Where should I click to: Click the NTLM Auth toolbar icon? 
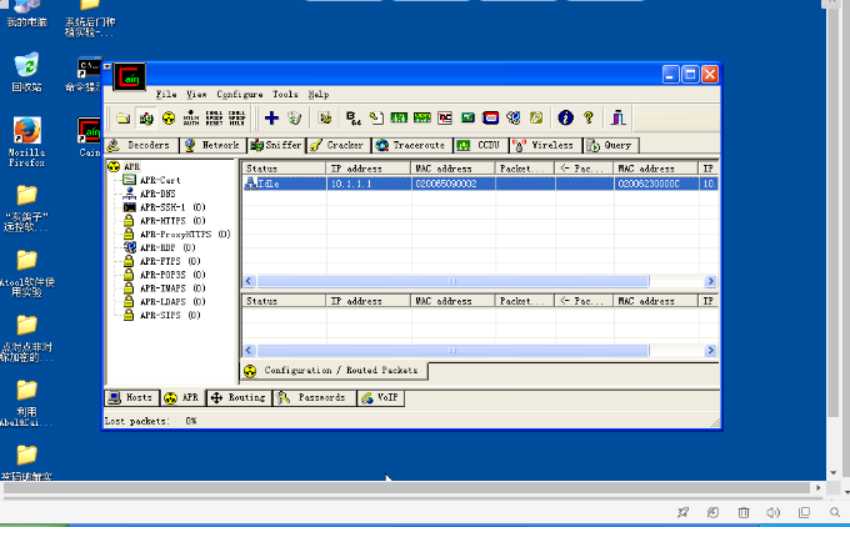(191, 118)
